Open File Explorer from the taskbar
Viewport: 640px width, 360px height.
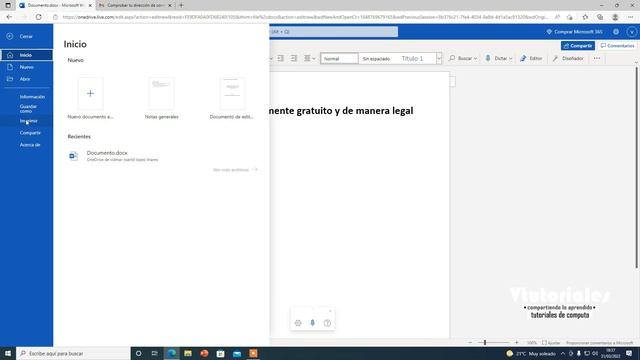pyautogui.click(x=188, y=353)
